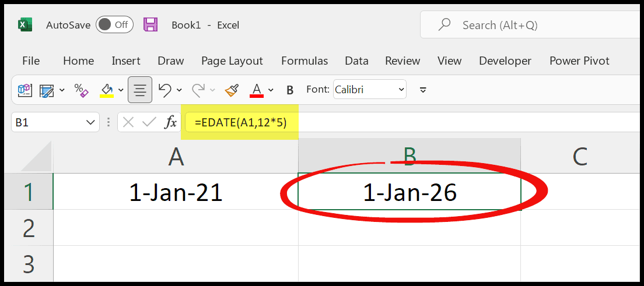Viewport: 644px width, 286px height.
Task: Open Fill Color dropdown arrow
Action: click(x=121, y=90)
